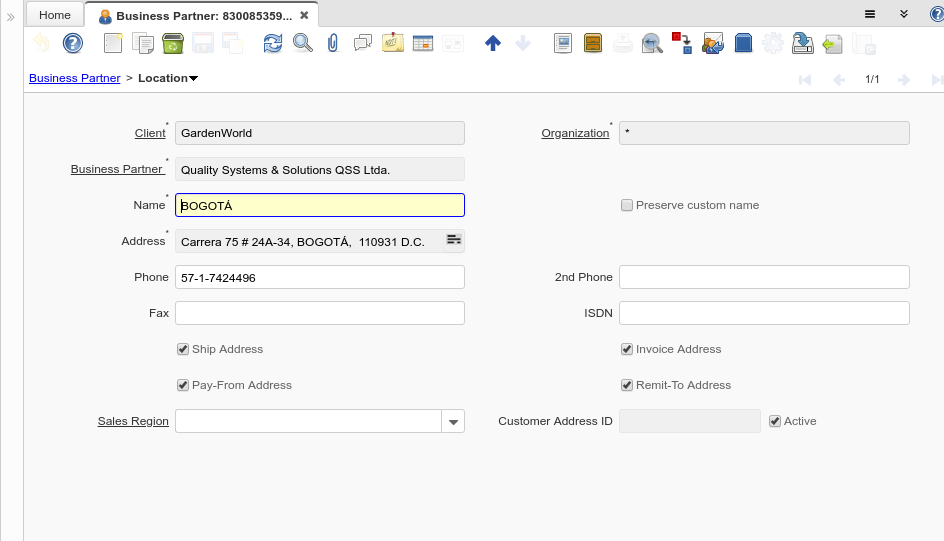Screen dimensions: 944x541
Task: Delete the record using the green trash icon
Action: click(173, 43)
